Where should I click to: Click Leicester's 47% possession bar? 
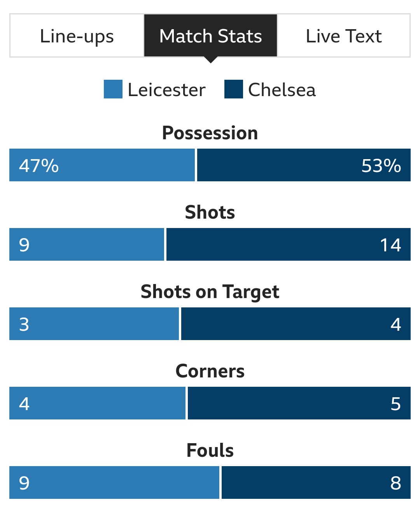click(x=102, y=165)
